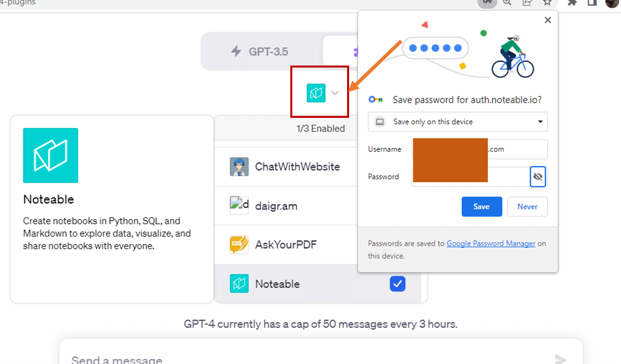621x364 pixels.
Task: Open the Chrome extensions puzzle icon
Action: click(572, 2)
